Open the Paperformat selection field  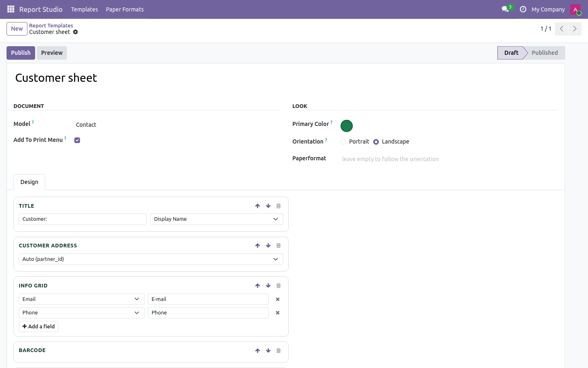click(x=449, y=159)
